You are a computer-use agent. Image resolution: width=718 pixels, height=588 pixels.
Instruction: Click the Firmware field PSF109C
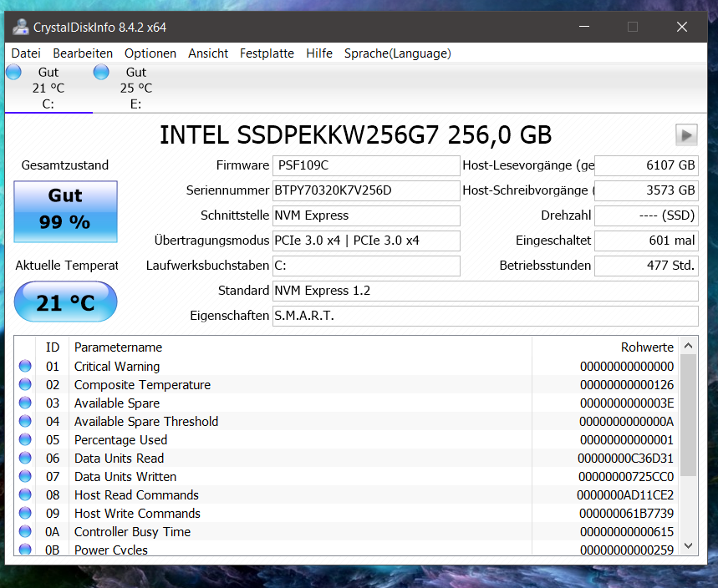pos(366,165)
